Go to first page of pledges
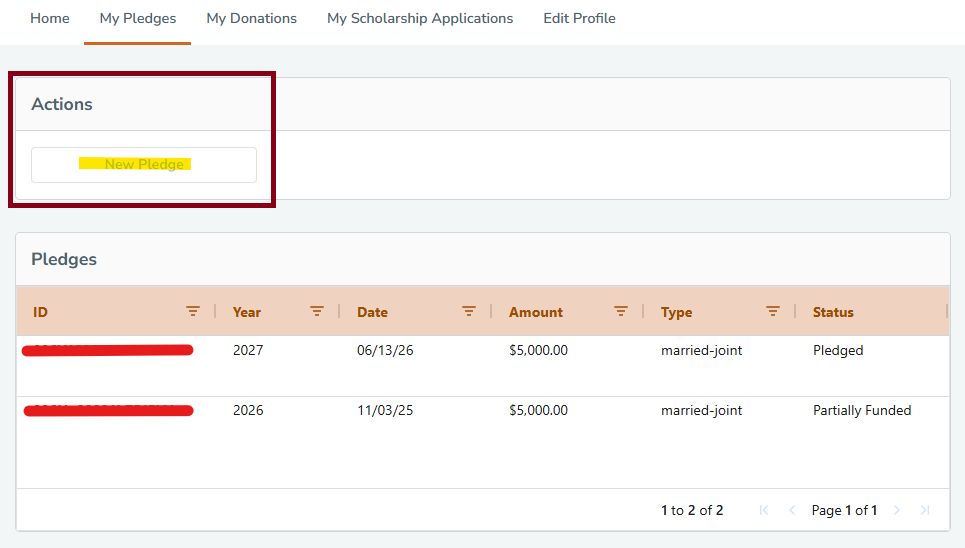This screenshot has height=548, width=965. tap(764, 510)
